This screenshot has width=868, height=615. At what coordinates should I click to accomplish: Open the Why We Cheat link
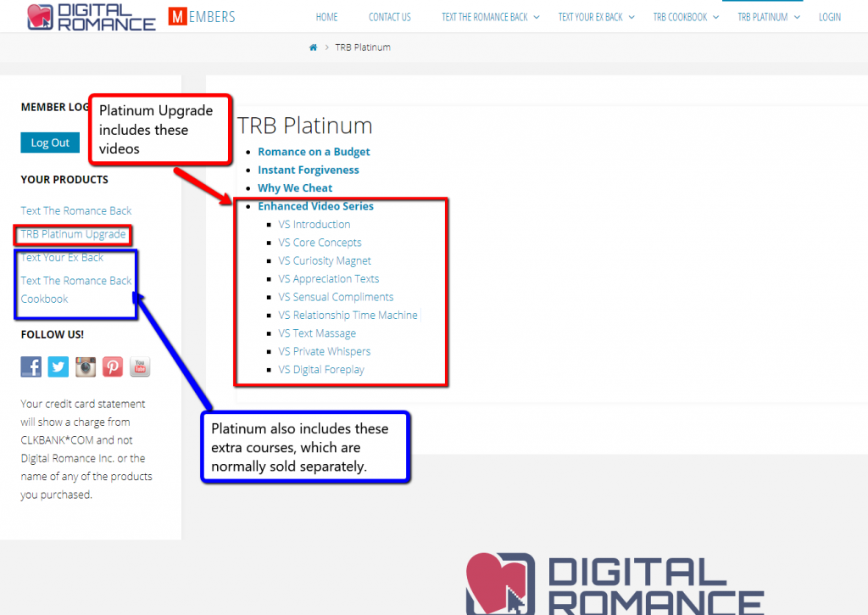[x=295, y=188]
